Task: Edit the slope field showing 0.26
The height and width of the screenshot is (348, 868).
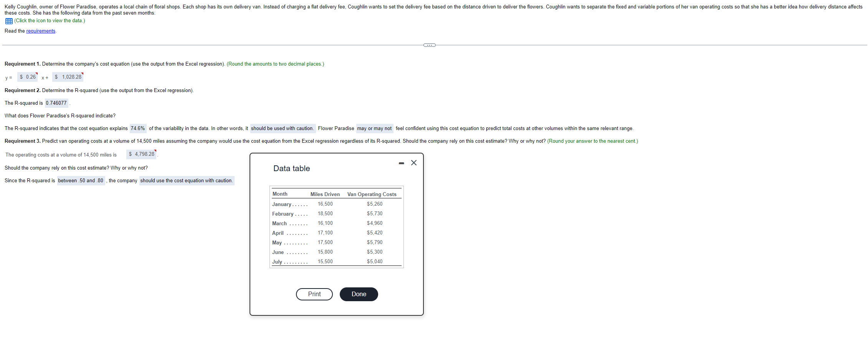Action: coord(28,77)
